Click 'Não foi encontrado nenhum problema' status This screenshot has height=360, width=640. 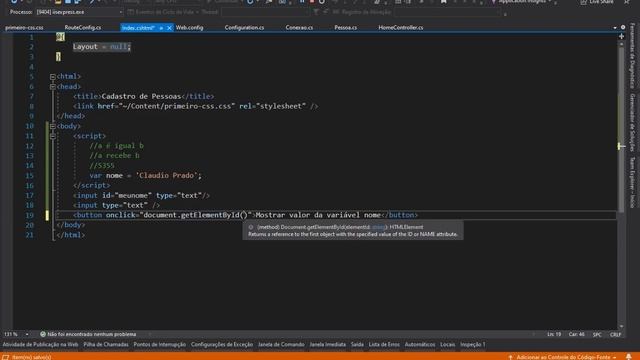coord(92,334)
